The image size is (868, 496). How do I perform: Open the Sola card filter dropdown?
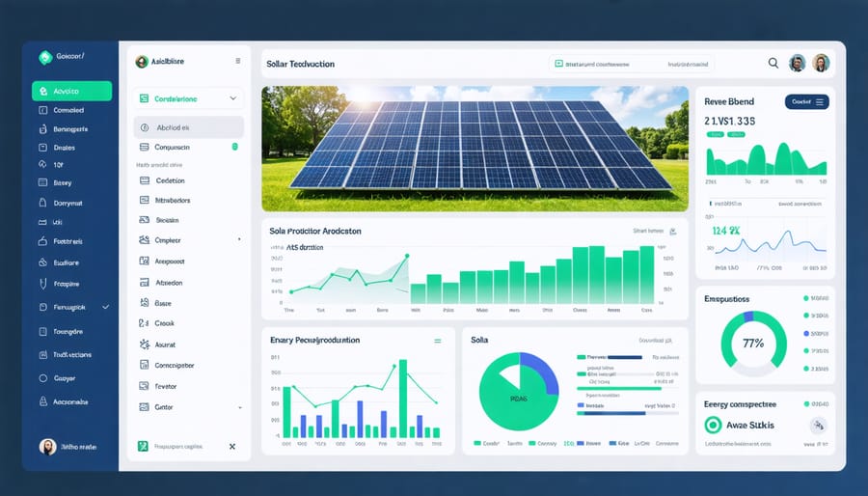656,341
